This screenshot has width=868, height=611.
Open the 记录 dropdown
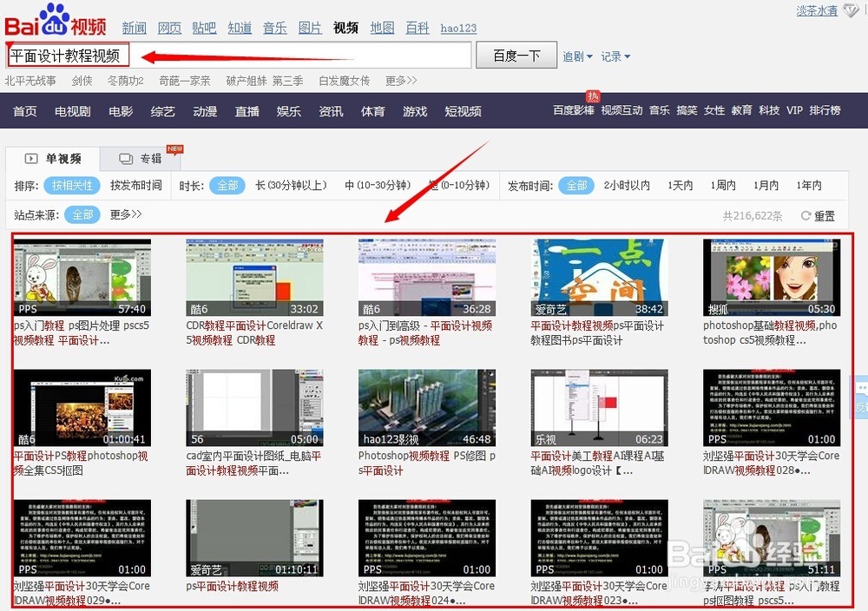coord(615,56)
